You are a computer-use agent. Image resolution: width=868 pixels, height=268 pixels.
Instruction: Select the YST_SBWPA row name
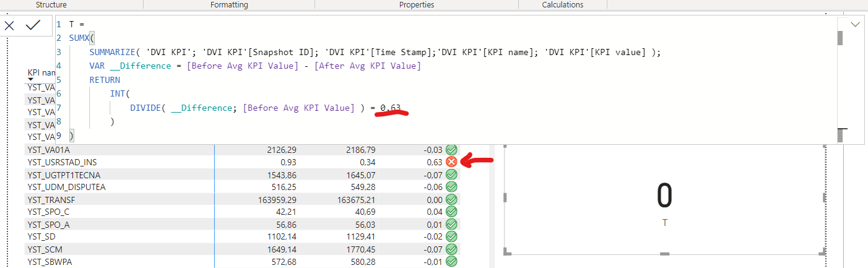click(50, 262)
